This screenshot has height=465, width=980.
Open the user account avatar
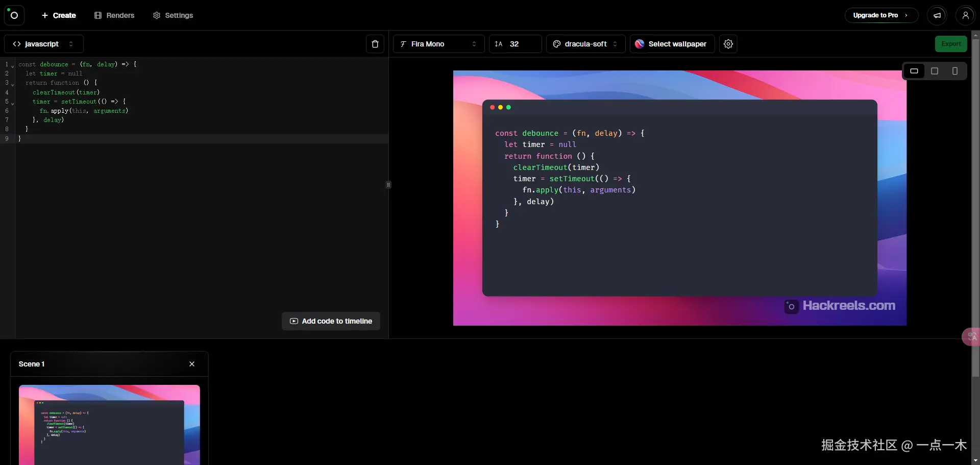[966, 15]
